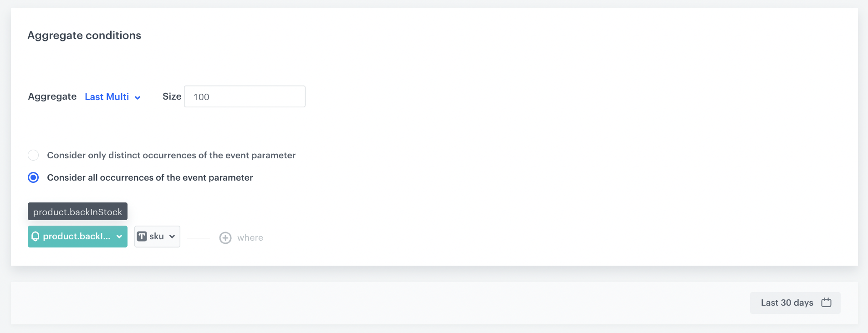Click the 'where' filter link
This screenshot has width=868, height=333.
(250, 237)
